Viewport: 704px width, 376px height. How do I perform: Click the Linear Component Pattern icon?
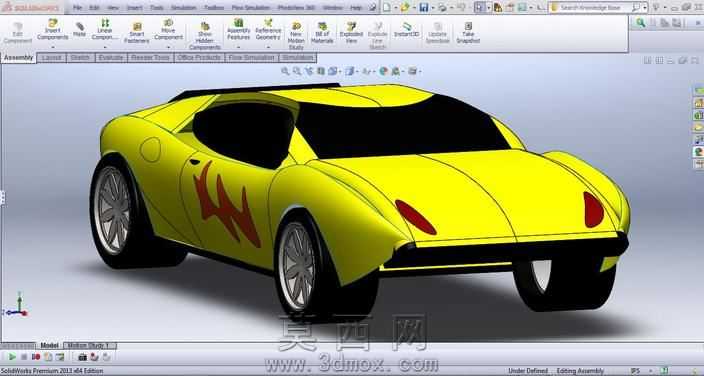105,23
